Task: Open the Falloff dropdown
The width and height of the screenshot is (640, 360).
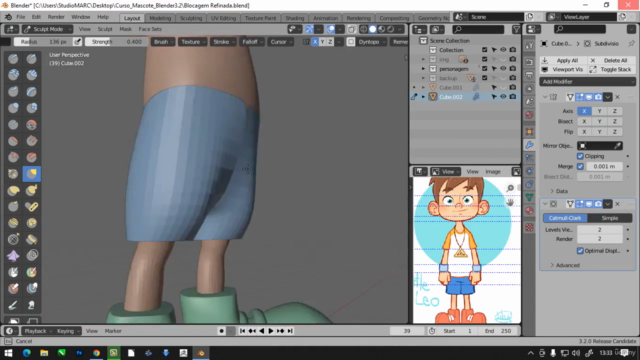Action: coord(252,42)
